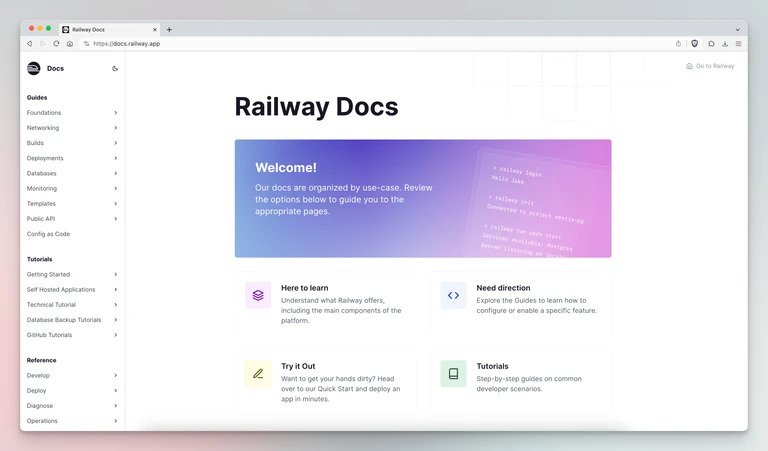
Task: Expand the Monitoring chevron
Action: point(116,189)
